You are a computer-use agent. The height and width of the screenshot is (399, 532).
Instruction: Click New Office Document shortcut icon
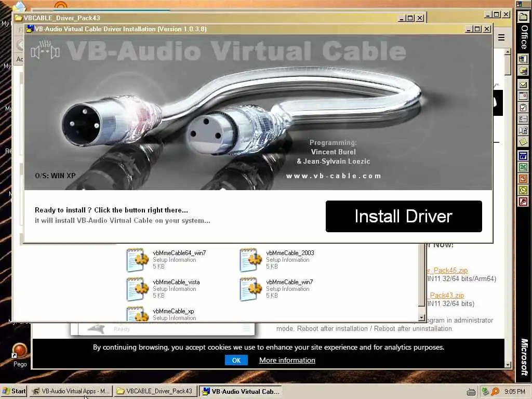[523, 59]
